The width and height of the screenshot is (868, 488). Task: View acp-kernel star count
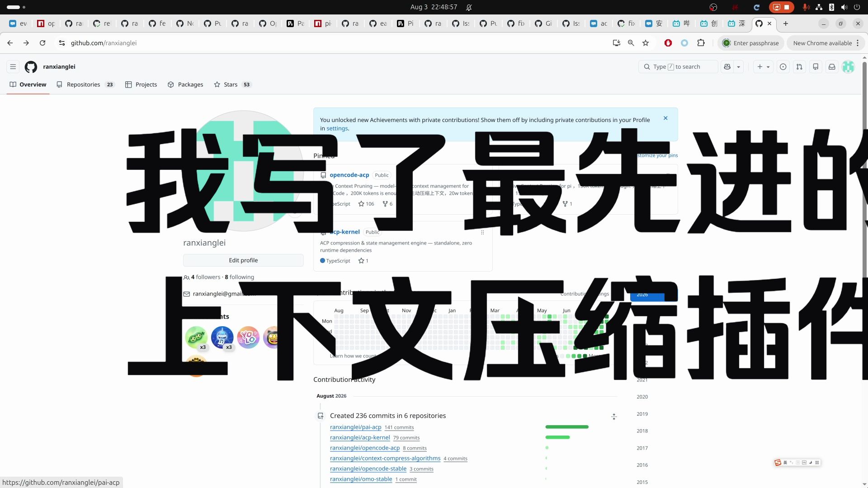coord(363,261)
